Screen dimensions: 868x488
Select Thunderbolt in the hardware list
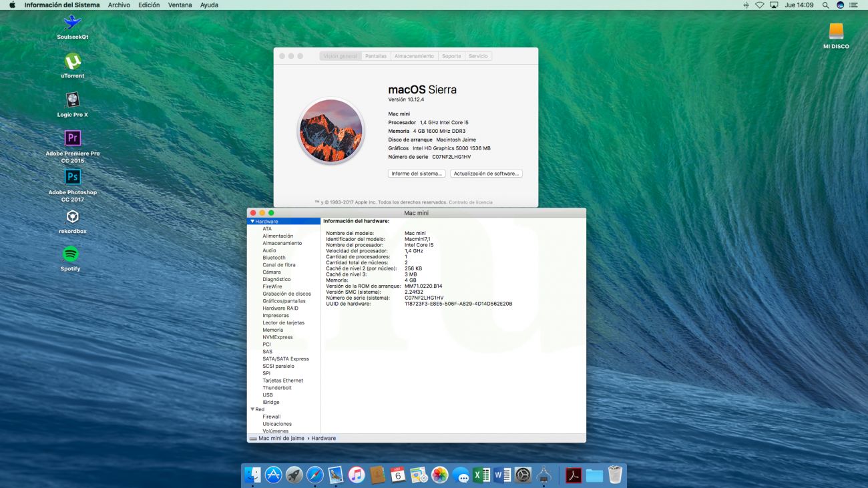pyautogui.click(x=277, y=388)
